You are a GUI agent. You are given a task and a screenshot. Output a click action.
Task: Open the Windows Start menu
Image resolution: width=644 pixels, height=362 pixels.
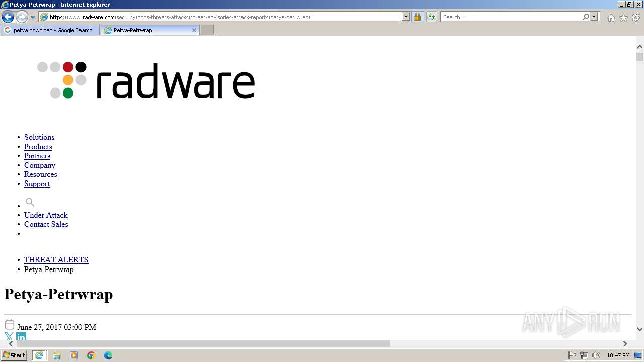pyautogui.click(x=14, y=355)
